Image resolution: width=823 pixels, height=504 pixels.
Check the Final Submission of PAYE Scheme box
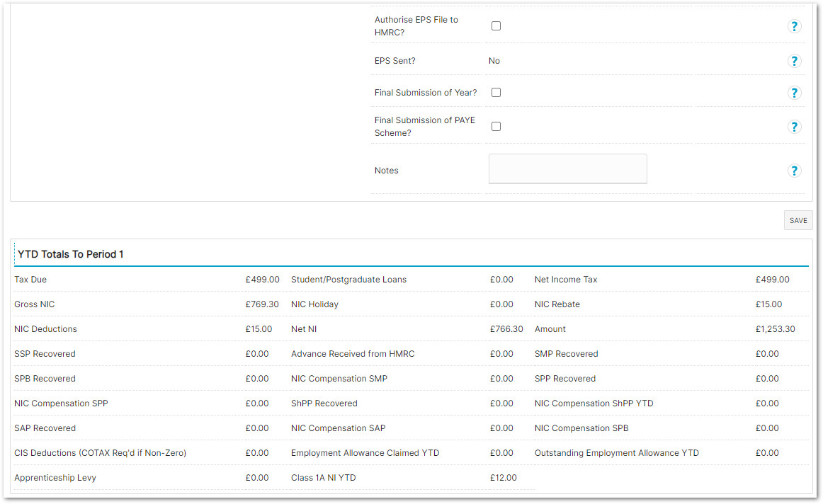(x=496, y=127)
